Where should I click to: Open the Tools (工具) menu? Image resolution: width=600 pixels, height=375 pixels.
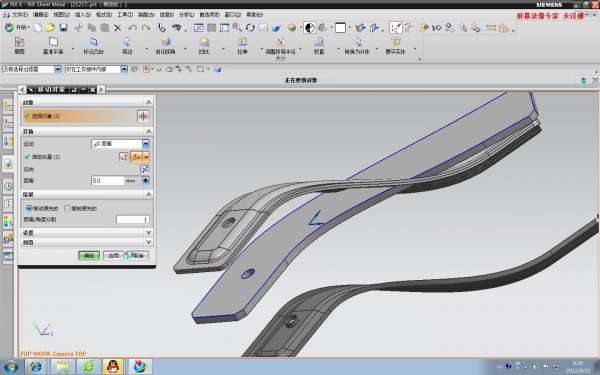125,15
